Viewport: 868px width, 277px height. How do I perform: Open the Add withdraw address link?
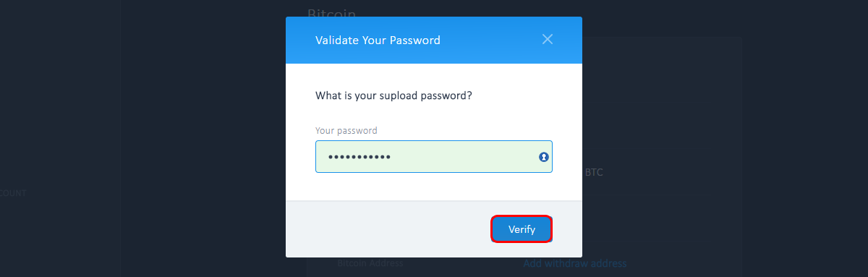(x=575, y=263)
